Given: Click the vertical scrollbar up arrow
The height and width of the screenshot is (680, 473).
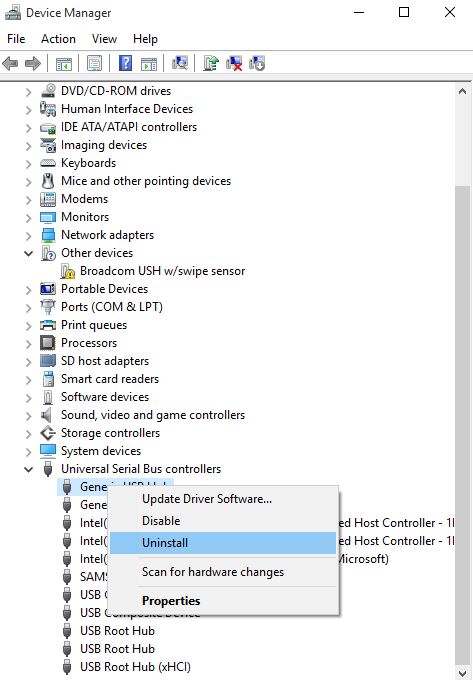Looking at the screenshot, I should click(x=463, y=92).
